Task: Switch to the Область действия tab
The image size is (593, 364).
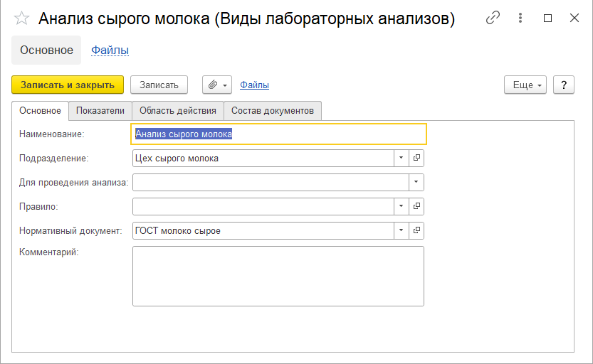Action: coord(178,110)
